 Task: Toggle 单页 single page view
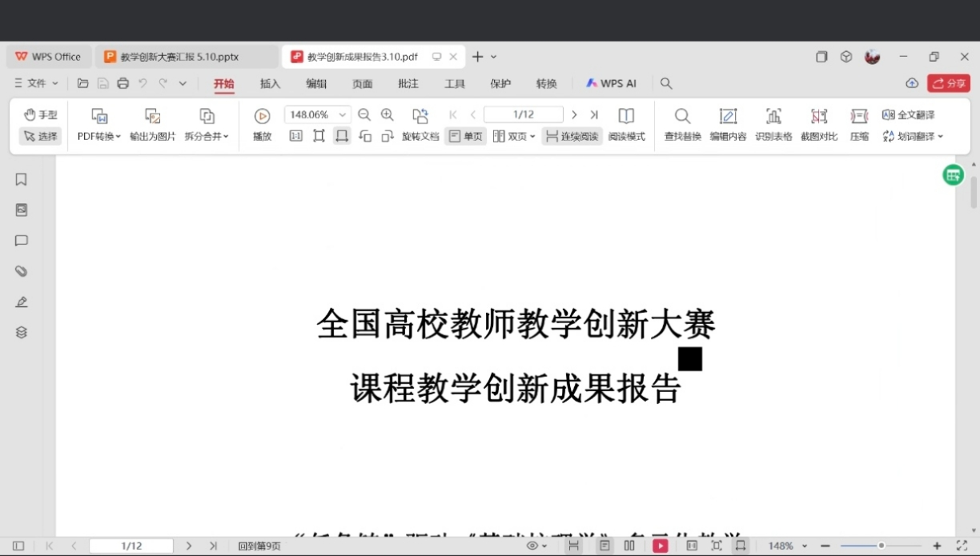(x=465, y=137)
